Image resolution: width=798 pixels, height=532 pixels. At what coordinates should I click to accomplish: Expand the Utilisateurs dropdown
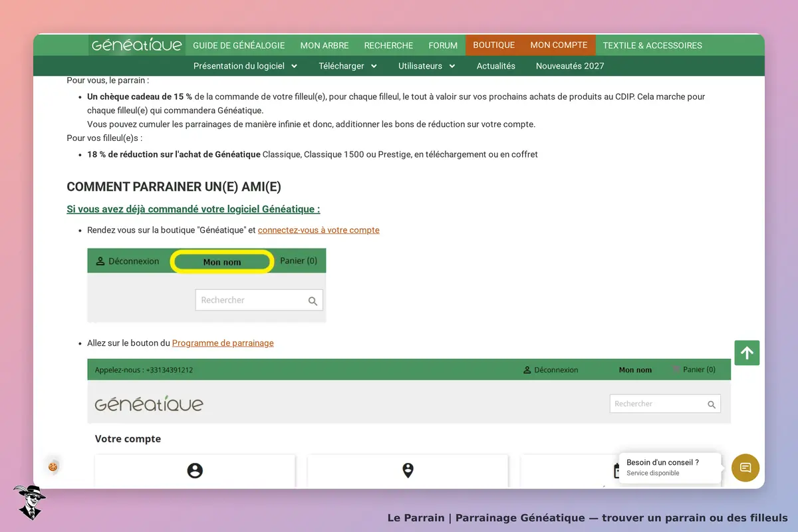427,66
